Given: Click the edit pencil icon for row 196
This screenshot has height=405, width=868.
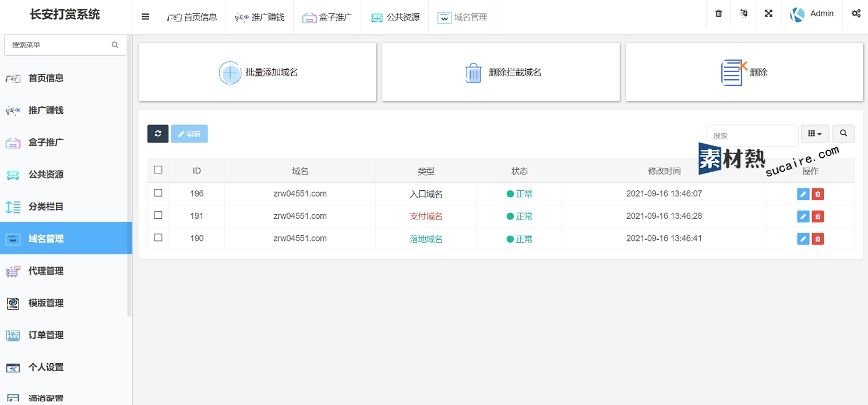Looking at the screenshot, I should tap(803, 194).
